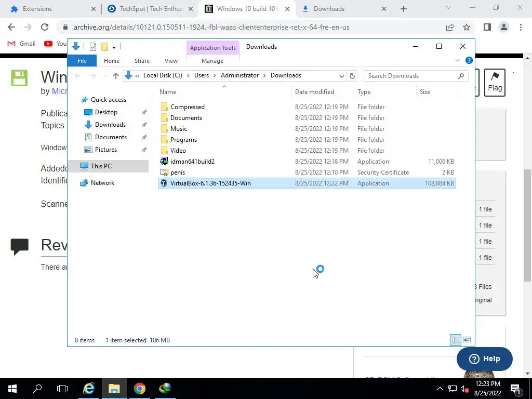The width and height of the screenshot is (532, 399).
Task: Click the Properties icon in Explorer quick access toolbar
Action: point(93,47)
